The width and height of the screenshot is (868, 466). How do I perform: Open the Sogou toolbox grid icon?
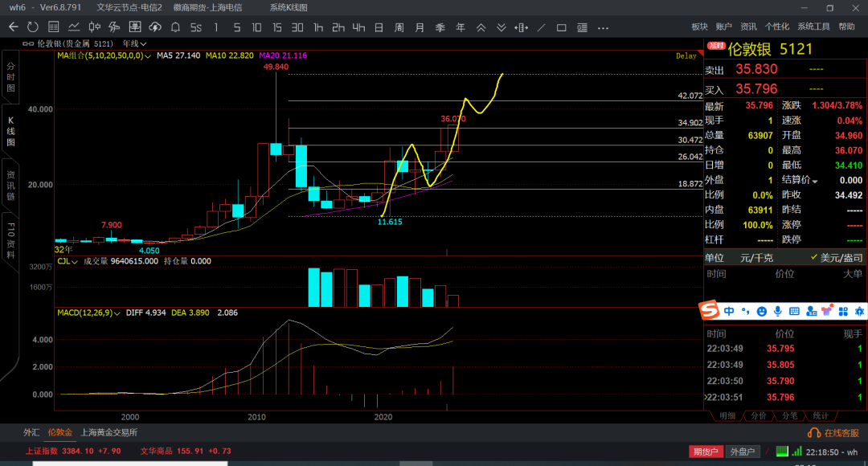tap(843, 312)
